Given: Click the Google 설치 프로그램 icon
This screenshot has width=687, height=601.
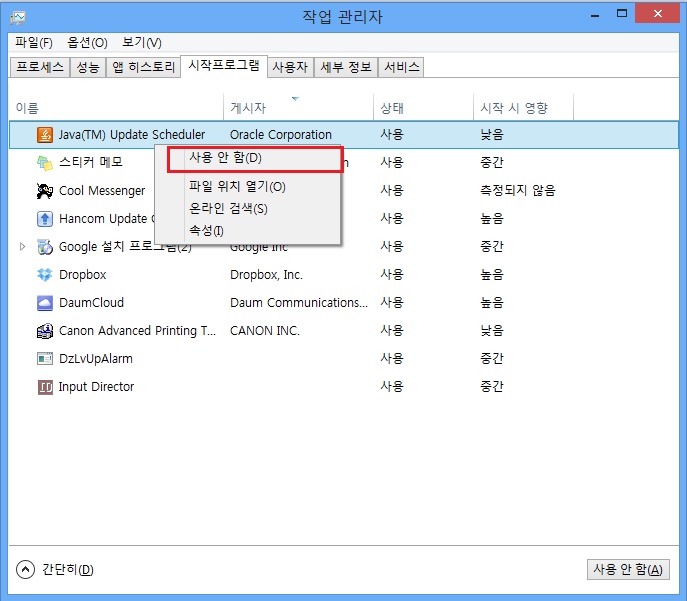Looking at the screenshot, I should [45, 247].
